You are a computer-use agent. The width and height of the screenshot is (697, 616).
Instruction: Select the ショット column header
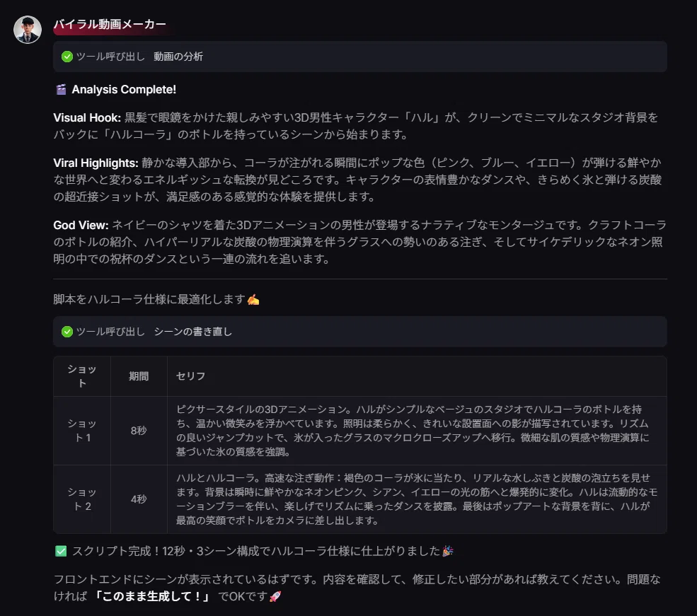click(x=82, y=376)
